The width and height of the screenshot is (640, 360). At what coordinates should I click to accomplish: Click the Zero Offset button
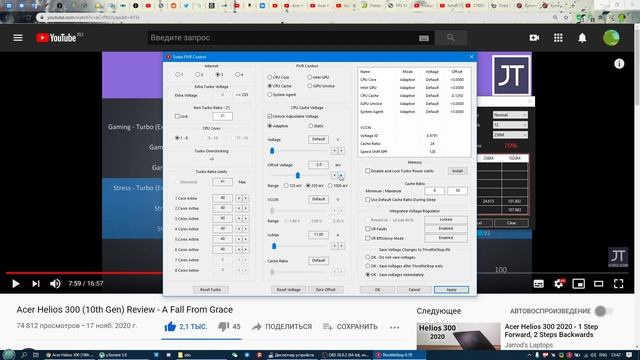[325, 289]
